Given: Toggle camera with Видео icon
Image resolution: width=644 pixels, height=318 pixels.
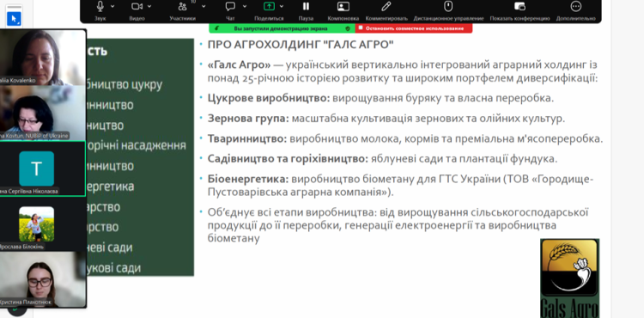Looking at the screenshot, I should pyautogui.click(x=137, y=6).
